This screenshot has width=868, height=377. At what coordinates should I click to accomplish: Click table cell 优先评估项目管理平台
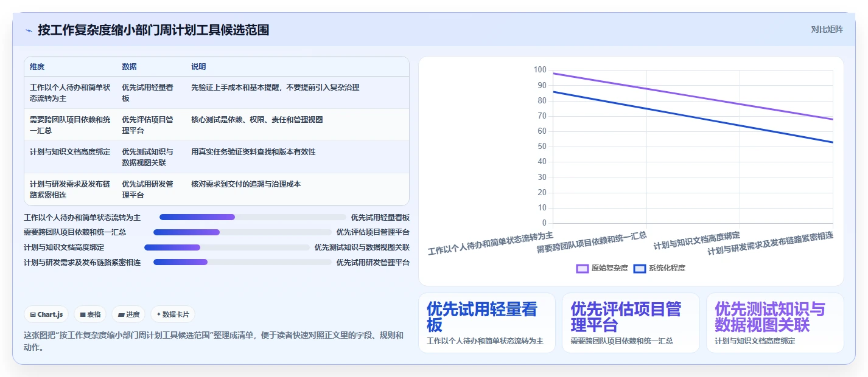151,125
